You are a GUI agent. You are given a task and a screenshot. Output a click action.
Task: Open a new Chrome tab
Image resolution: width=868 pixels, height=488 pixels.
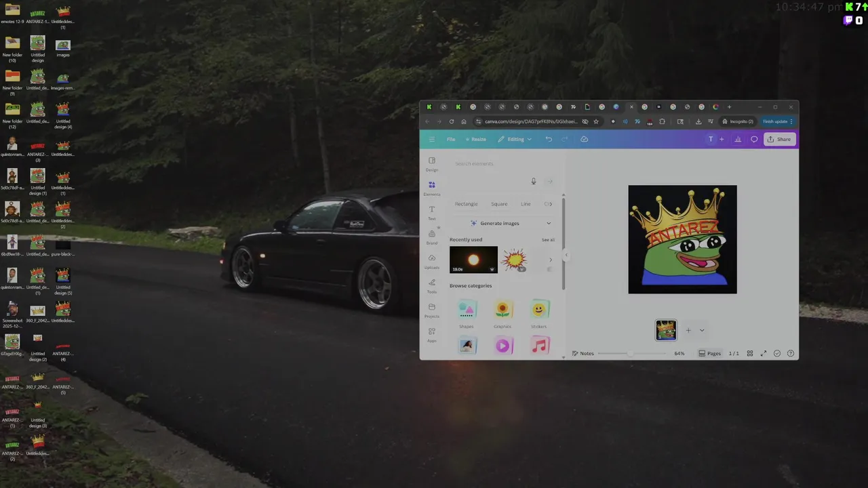(729, 106)
